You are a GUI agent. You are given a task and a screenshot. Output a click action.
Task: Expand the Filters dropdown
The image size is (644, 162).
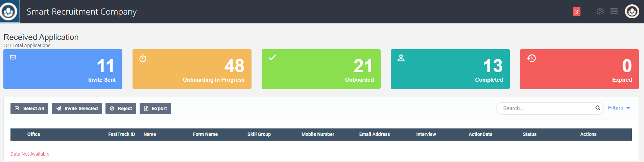pyautogui.click(x=619, y=108)
